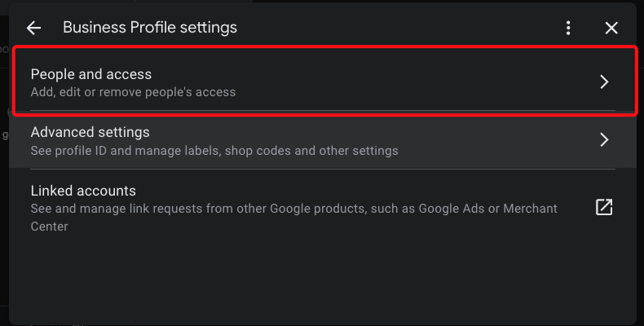Click the word "Center" on the description's second line
The width and height of the screenshot is (644, 326).
point(49,227)
